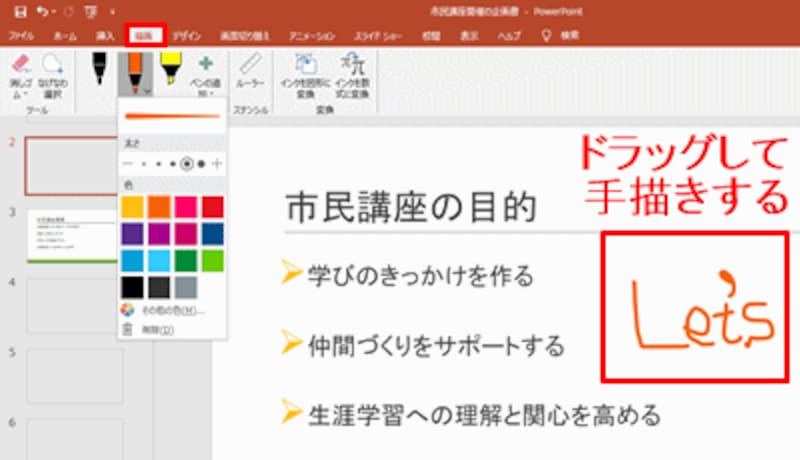Click the Delete (削除) pen option
This screenshot has width=800, height=460.
(172, 329)
